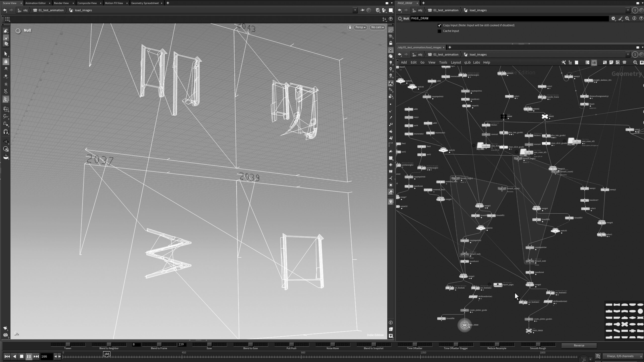Toggle the Copy Input checkbox
Image resolution: width=644 pixels, height=362 pixels.
tap(439, 25)
